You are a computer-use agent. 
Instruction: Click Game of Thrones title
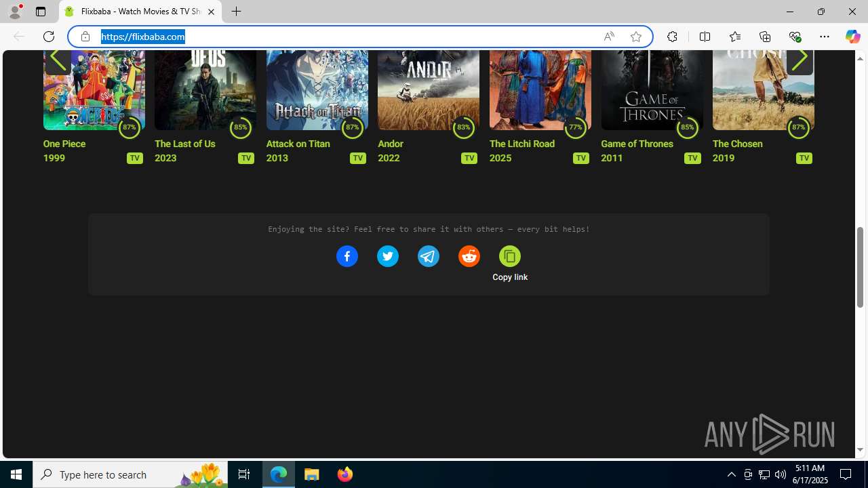637,144
